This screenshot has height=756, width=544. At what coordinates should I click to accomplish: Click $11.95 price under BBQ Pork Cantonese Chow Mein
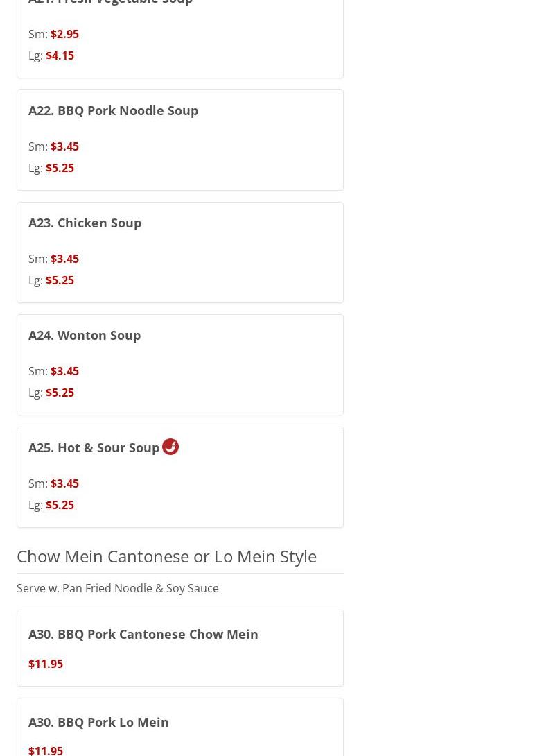pos(46,664)
